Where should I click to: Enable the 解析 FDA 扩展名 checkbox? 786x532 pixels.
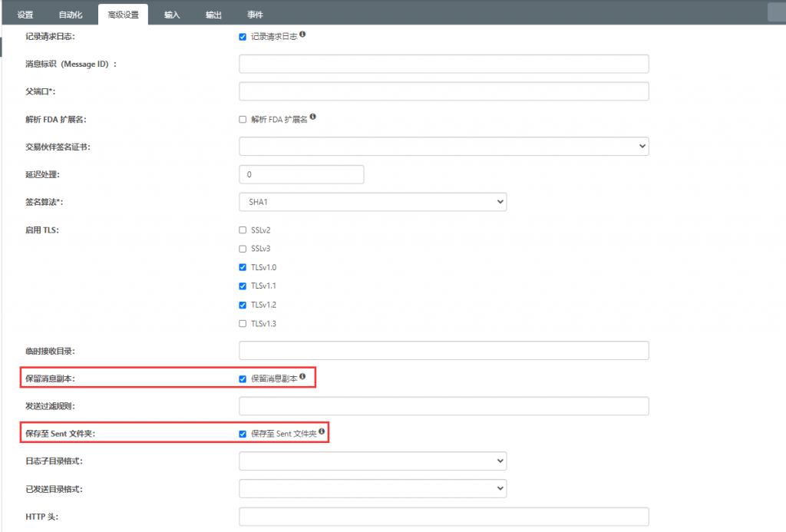(243, 119)
